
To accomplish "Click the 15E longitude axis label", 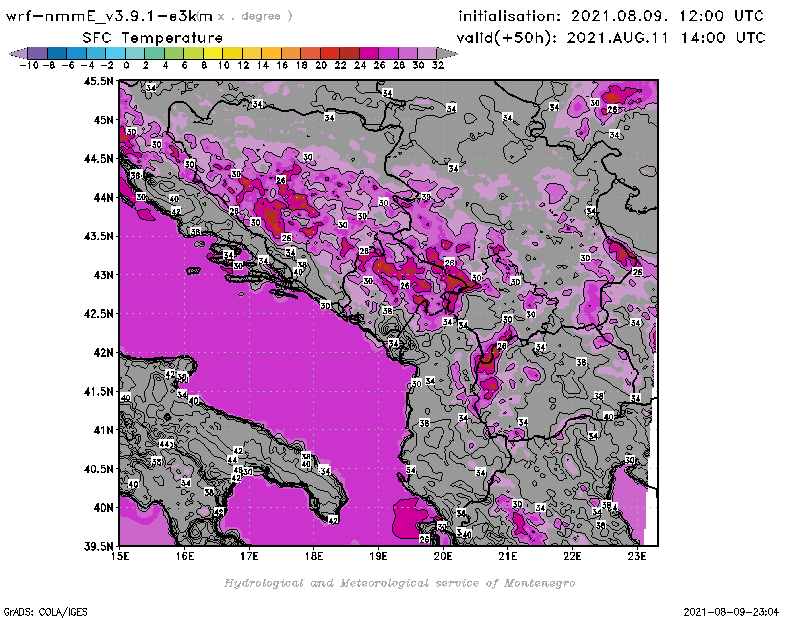I will click(120, 556).
